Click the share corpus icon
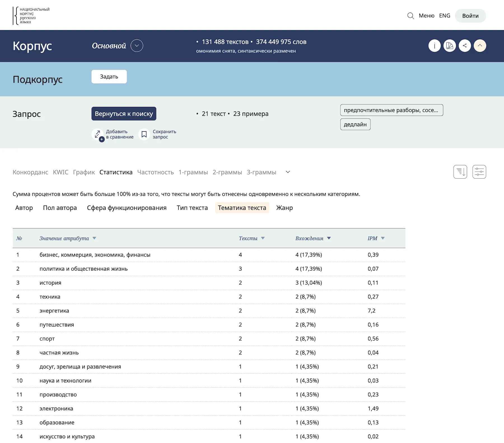504x443 pixels. (465, 46)
